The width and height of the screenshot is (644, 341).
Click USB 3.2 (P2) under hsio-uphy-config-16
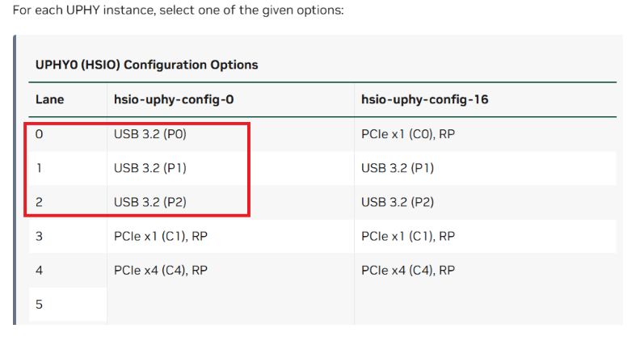click(398, 202)
